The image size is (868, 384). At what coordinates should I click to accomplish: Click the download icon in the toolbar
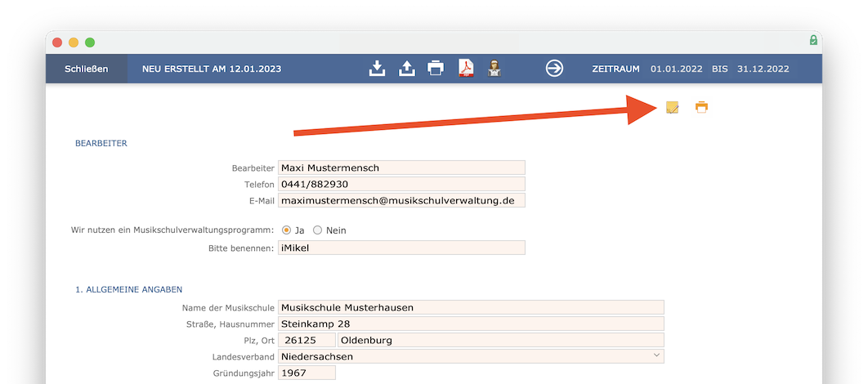point(377,69)
